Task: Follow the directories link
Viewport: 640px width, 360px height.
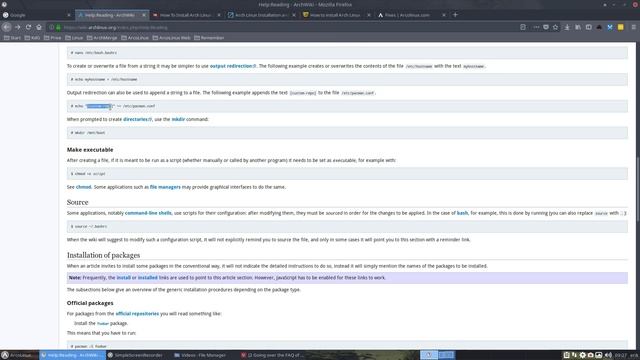Action: coord(137,119)
